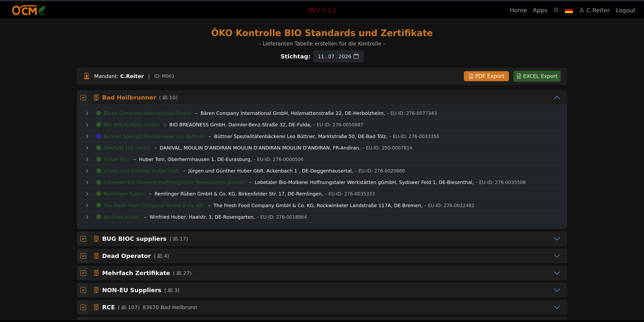
Task: Click building icon next to RCE
Action: tap(96, 307)
